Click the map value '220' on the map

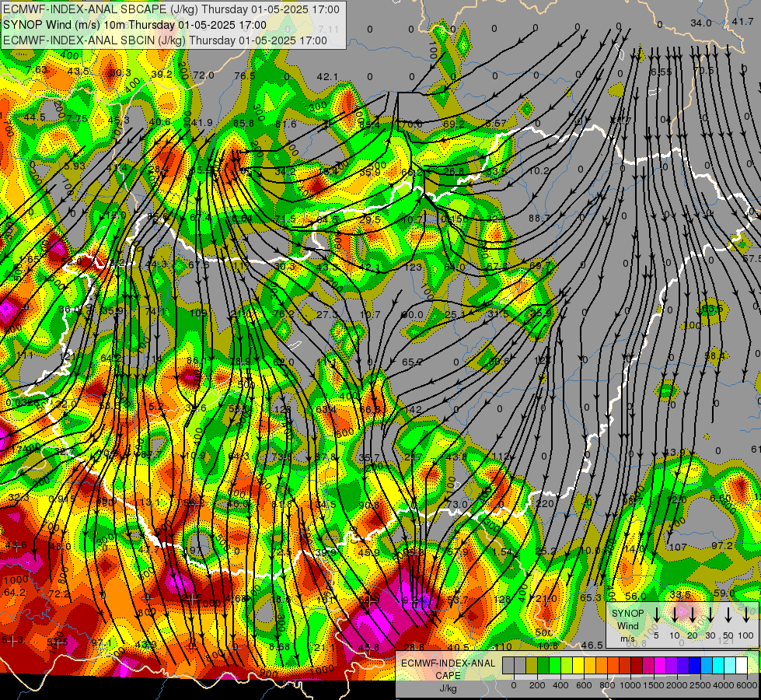[545, 504]
